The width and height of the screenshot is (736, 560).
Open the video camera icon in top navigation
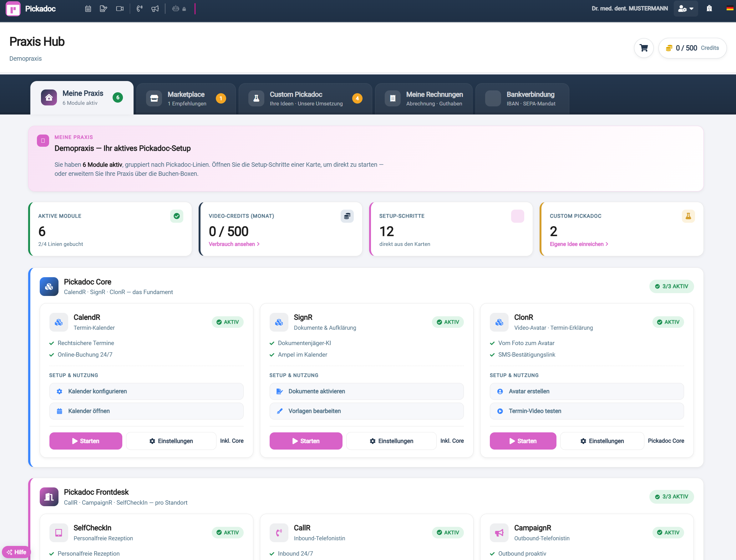120,9
